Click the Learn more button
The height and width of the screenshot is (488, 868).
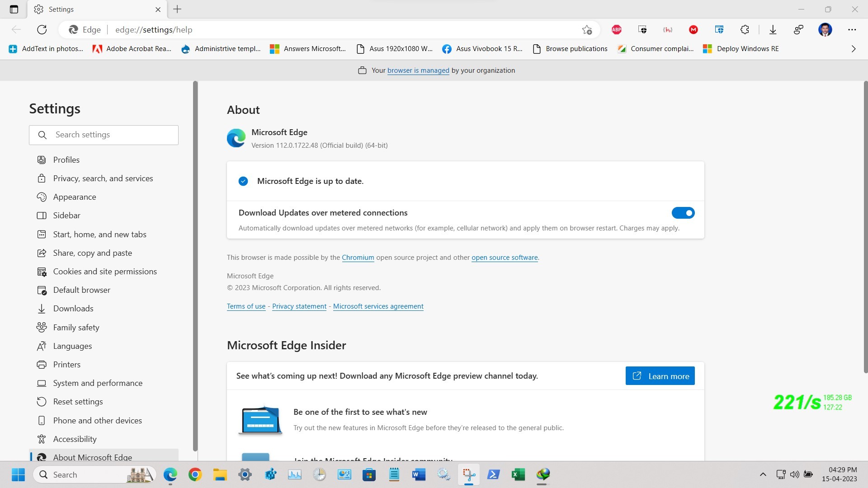[x=660, y=376]
